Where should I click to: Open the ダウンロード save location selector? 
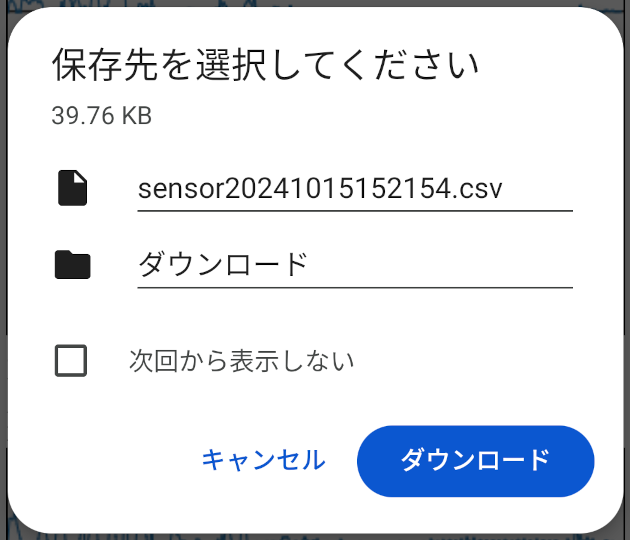(354, 265)
